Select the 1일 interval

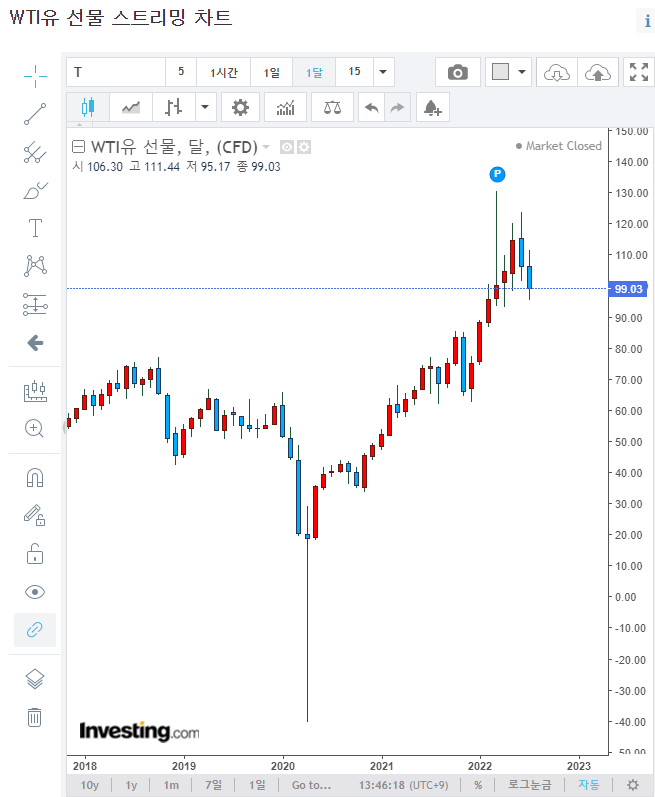point(271,72)
